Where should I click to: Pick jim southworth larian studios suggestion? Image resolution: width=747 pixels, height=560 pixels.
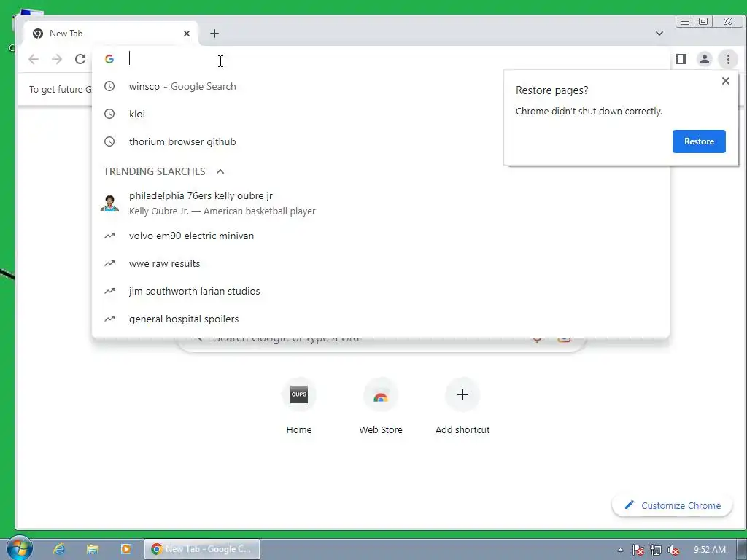click(x=381, y=291)
